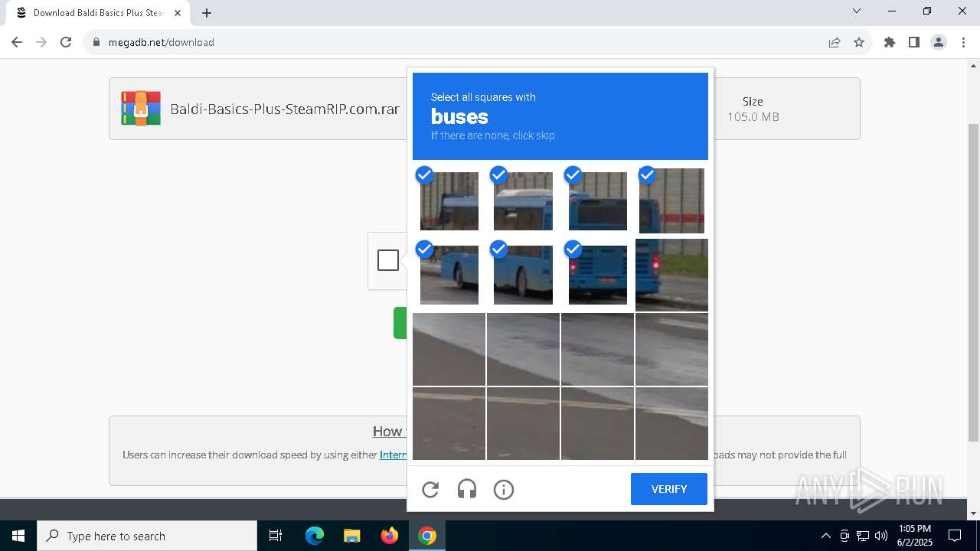Select the first tile in bottom row
Viewport: 980px width, 551px height.
coord(449,423)
